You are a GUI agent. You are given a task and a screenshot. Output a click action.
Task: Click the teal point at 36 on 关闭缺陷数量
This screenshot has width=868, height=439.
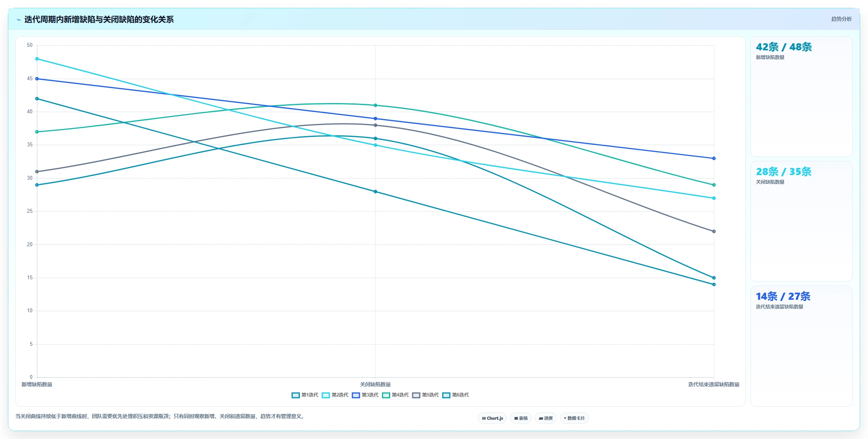point(375,138)
